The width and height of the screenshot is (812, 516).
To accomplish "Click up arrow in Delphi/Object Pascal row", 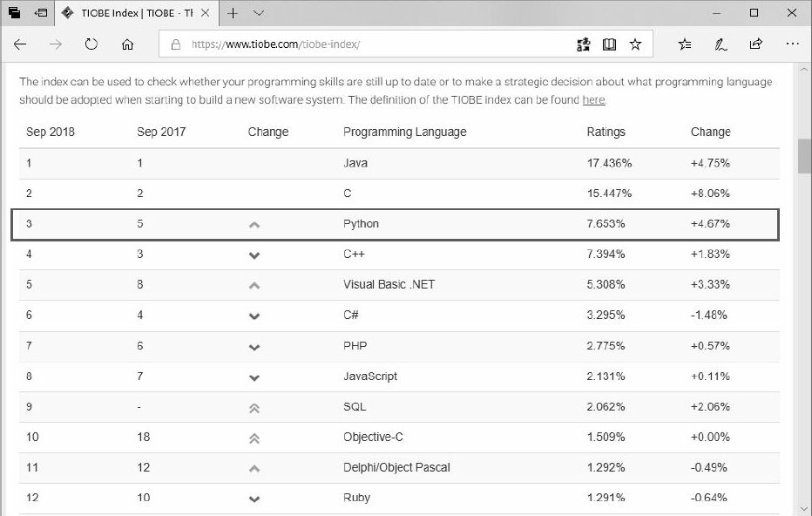I will click(254, 469).
